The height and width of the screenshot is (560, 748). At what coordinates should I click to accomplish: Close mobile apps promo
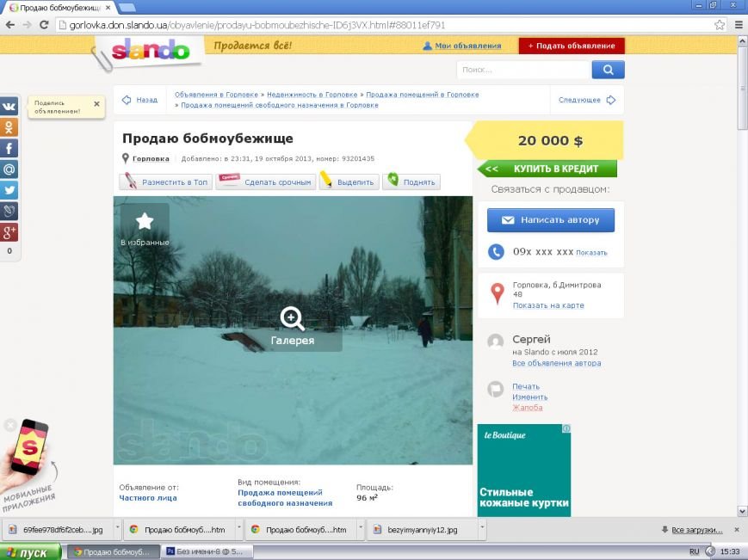point(10,424)
